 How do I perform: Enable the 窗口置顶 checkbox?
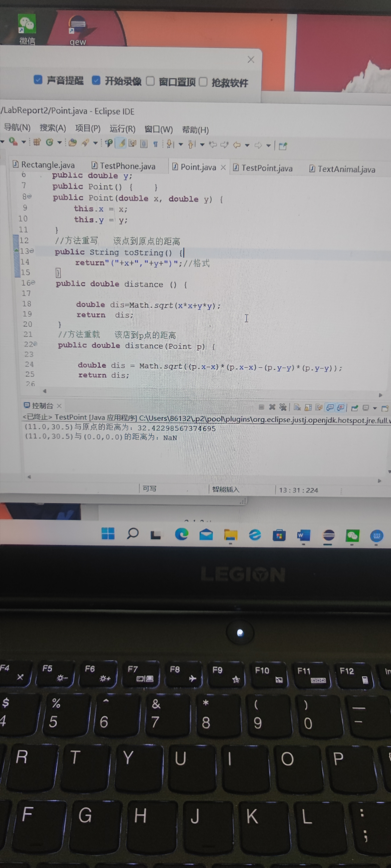point(150,81)
